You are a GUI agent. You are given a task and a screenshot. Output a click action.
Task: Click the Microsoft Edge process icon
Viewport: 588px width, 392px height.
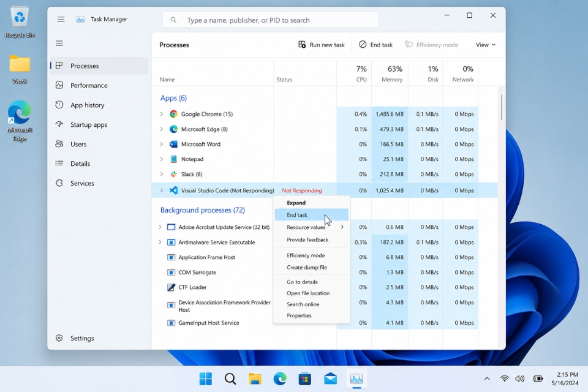pyautogui.click(x=173, y=129)
